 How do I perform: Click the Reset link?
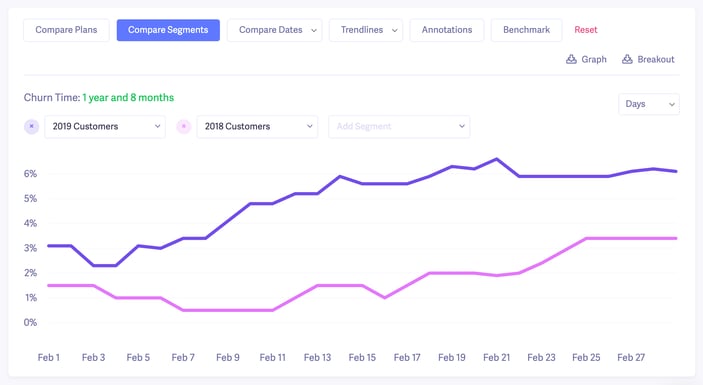tap(586, 30)
